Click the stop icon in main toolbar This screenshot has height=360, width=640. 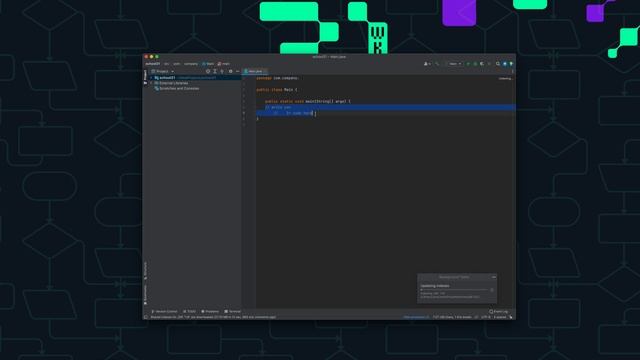(x=489, y=64)
